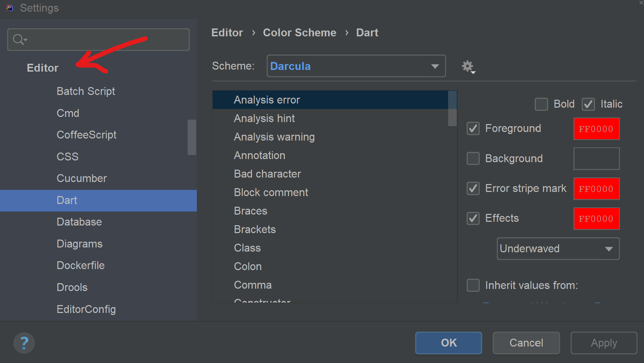Check Inherit values from option
Screen dimensions: 644x363
(x=473, y=285)
